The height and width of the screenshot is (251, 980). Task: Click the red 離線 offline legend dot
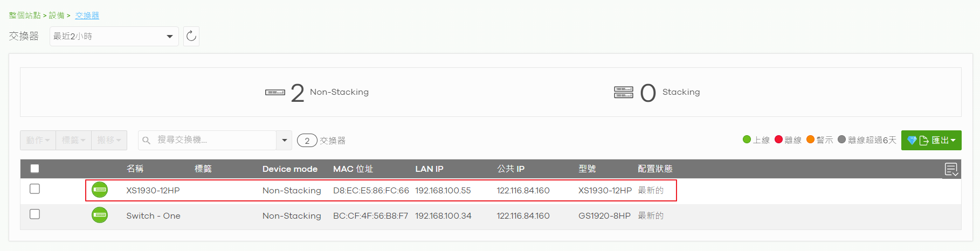(778, 140)
